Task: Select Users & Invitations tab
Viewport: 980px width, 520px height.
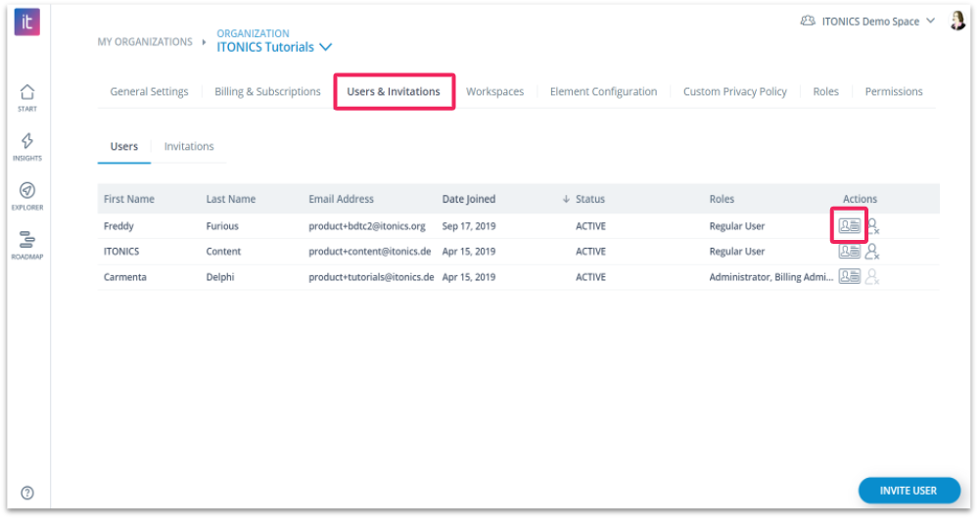Action: pyautogui.click(x=394, y=91)
